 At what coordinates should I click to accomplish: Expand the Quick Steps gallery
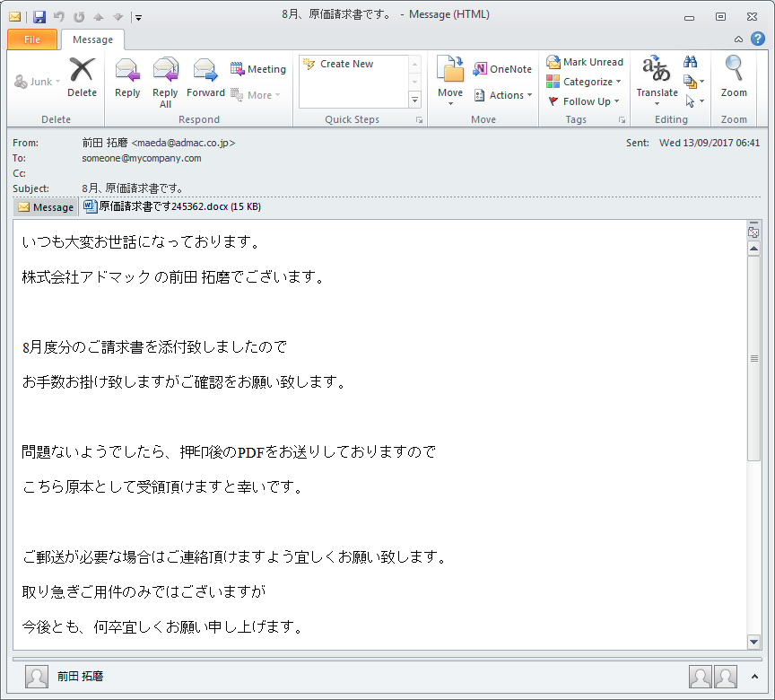tap(414, 101)
